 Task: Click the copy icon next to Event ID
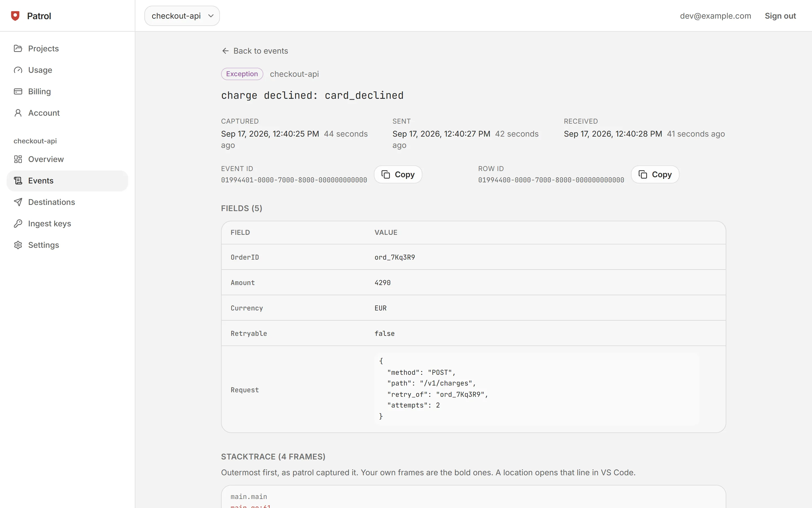click(x=386, y=175)
